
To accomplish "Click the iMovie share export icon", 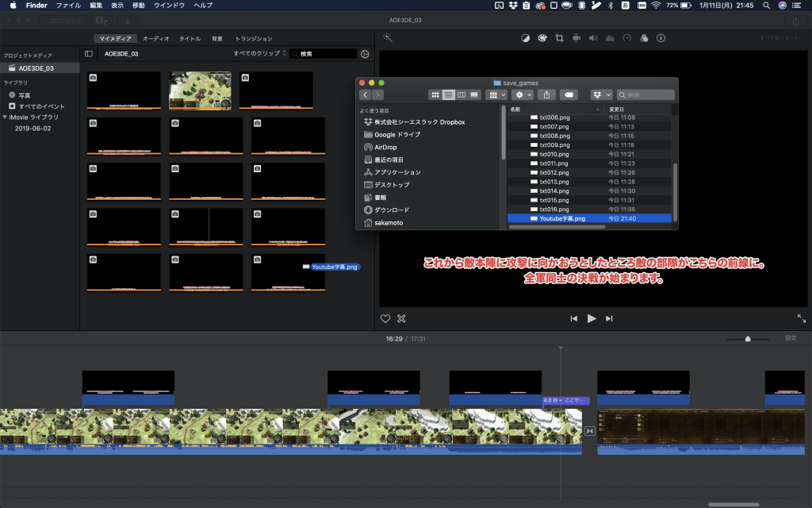I will click(795, 21).
